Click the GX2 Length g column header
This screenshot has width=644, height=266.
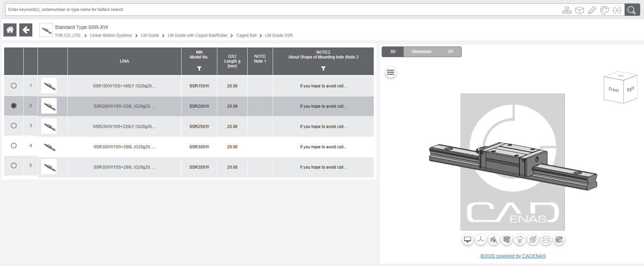(232, 61)
